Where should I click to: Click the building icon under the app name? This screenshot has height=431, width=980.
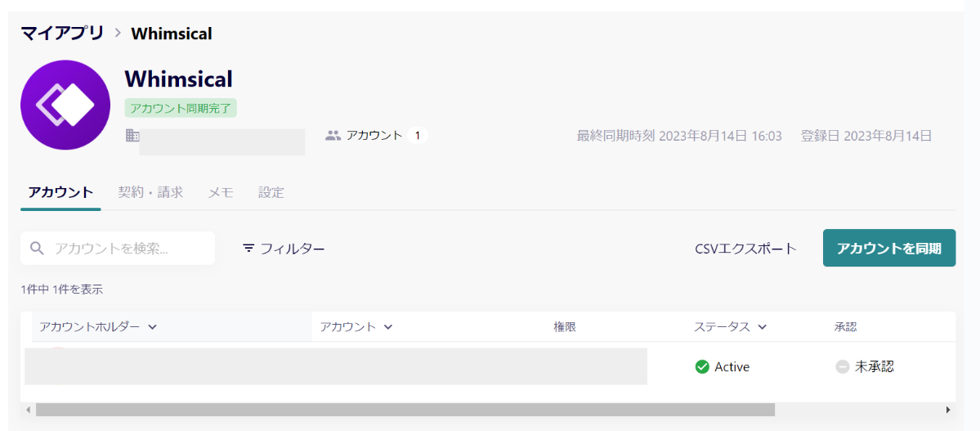[132, 135]
